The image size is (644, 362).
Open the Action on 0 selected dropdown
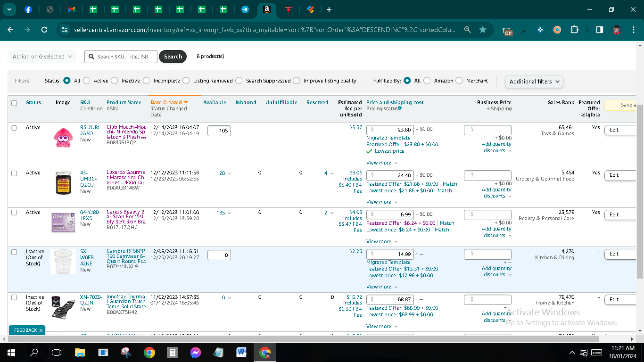[x=41, y=57]
